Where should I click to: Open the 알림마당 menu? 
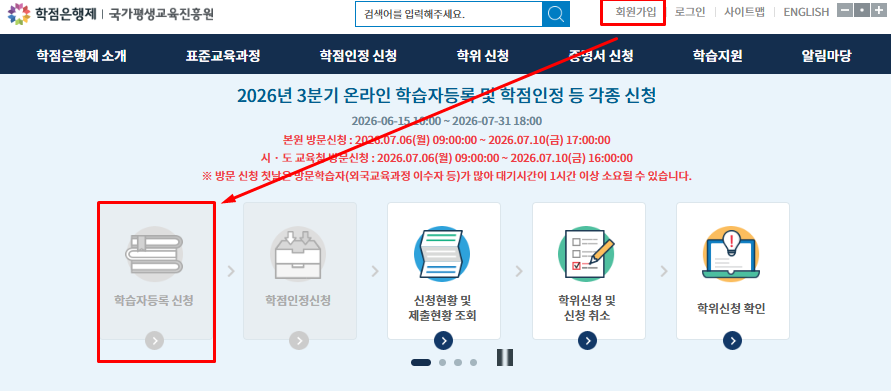click(827, 55)
